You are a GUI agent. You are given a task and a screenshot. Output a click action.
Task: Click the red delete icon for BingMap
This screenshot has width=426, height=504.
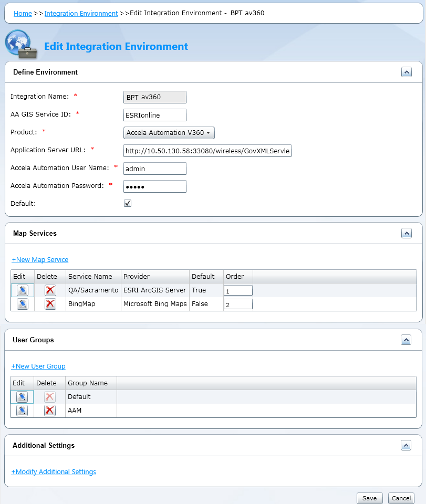coord(49,303)
